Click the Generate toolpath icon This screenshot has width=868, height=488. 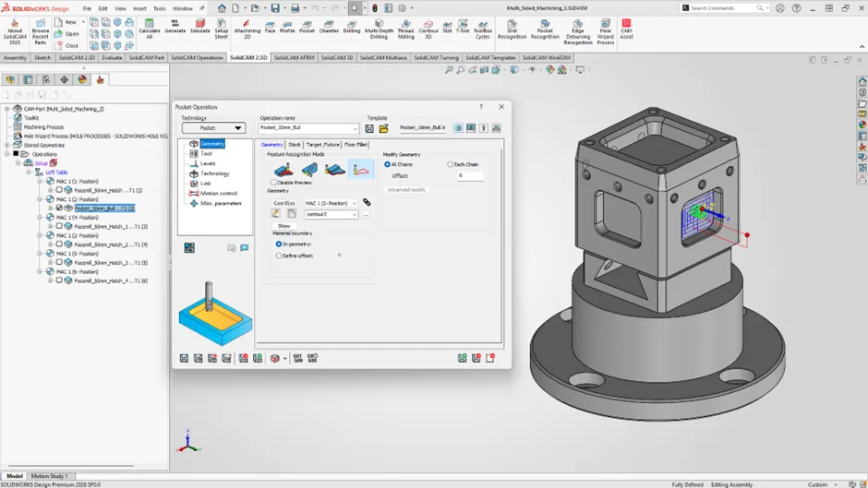click(175, 27)
